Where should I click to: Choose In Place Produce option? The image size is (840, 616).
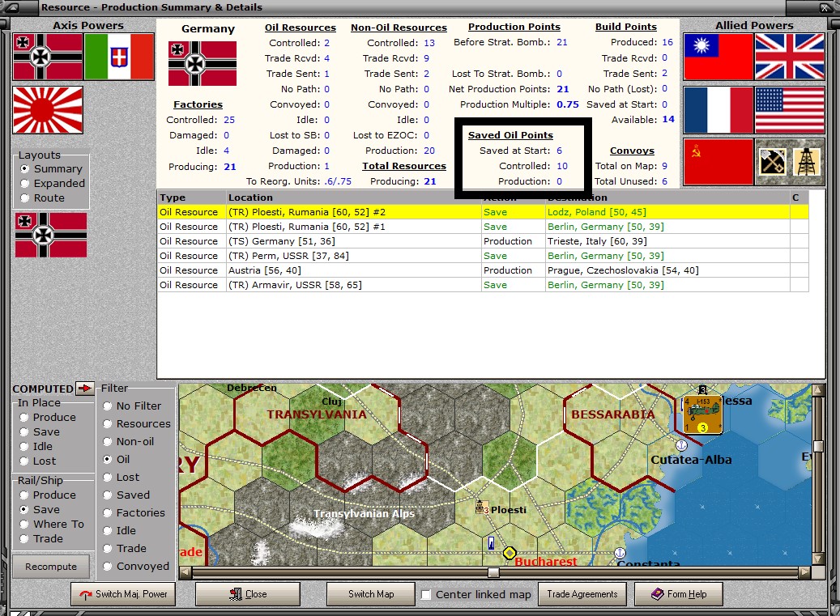(x=24, y=418)
